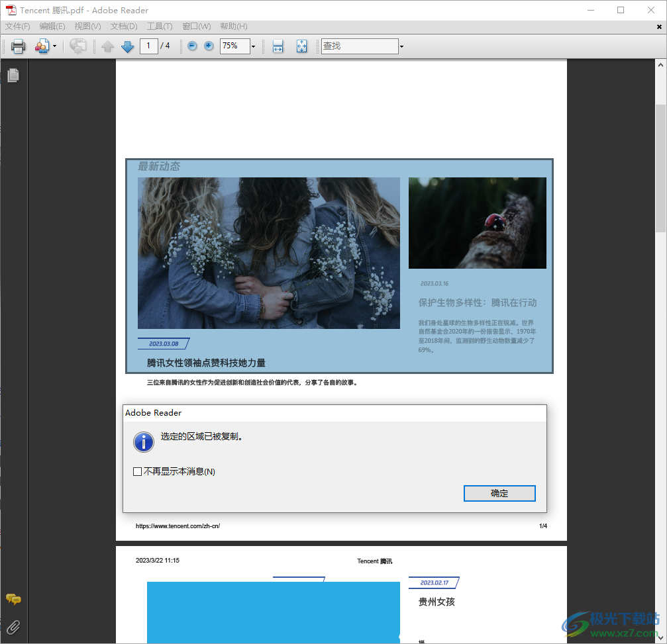
Task: Click the dialog message 选定的区域已被复制。
Action: [x=201, y=437]
